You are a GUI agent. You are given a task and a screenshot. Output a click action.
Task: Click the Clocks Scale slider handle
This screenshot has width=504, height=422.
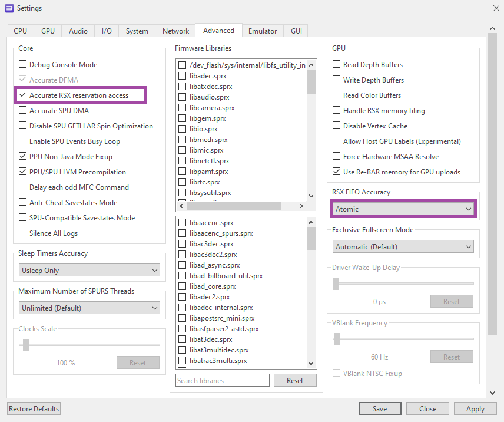(26, 345)
